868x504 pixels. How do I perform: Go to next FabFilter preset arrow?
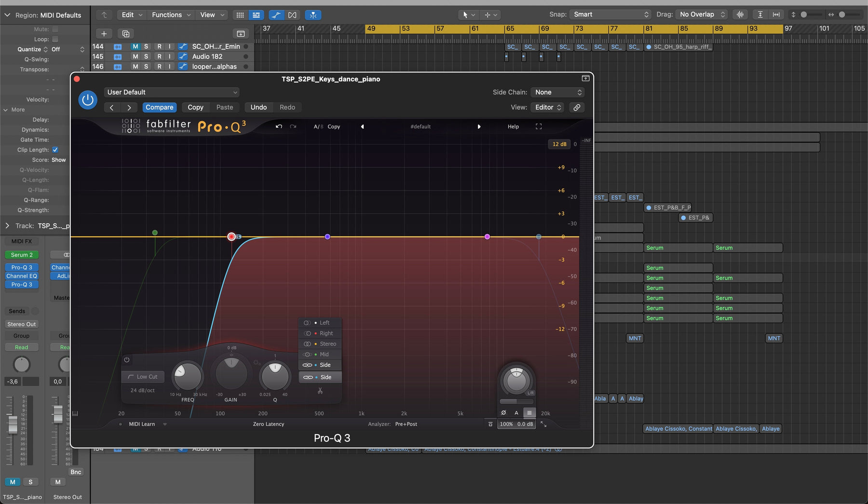(x=479, y=126)
